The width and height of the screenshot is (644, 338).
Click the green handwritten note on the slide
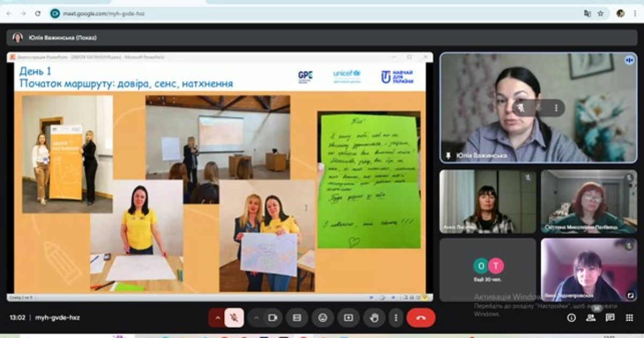tap(369, 181)
